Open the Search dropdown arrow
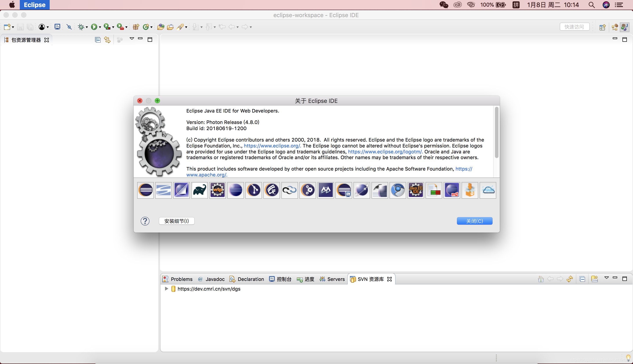 tap(186, 27)
